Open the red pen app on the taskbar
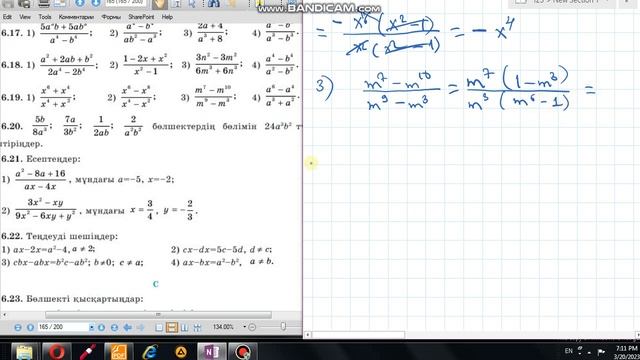 click(87, 351)
